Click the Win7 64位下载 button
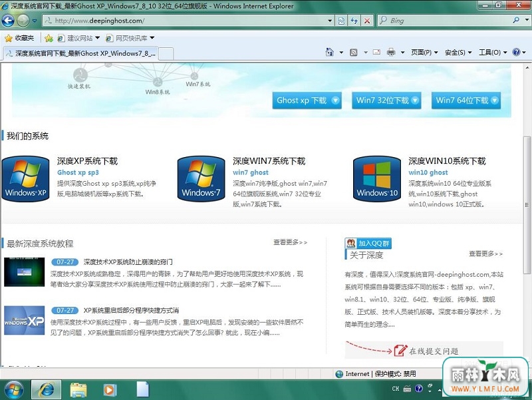Screen dimensions: 532x400 [x=466, y=100]
